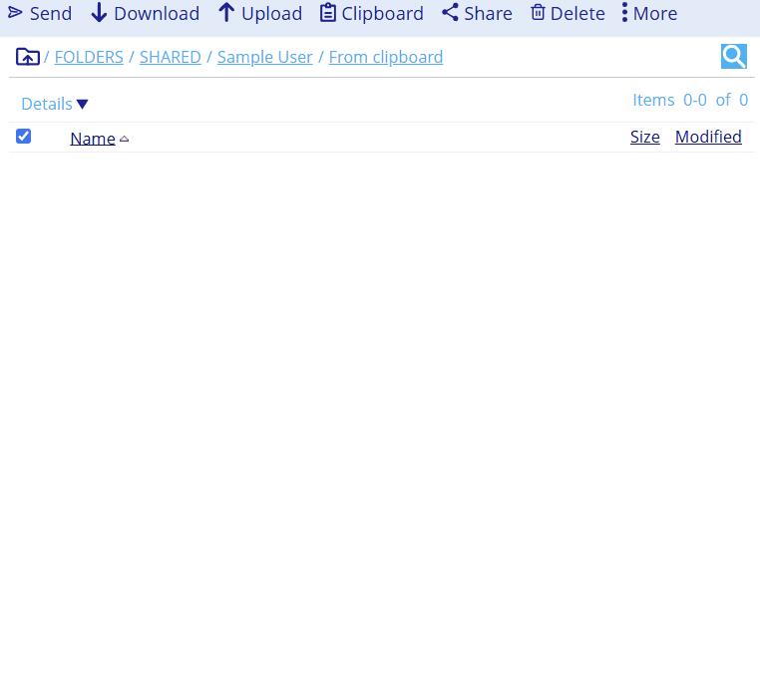This screenshot has width=760, height=700.
Task: Go to the SHARED breadcrumb link
Action: (x=170, y=57)
